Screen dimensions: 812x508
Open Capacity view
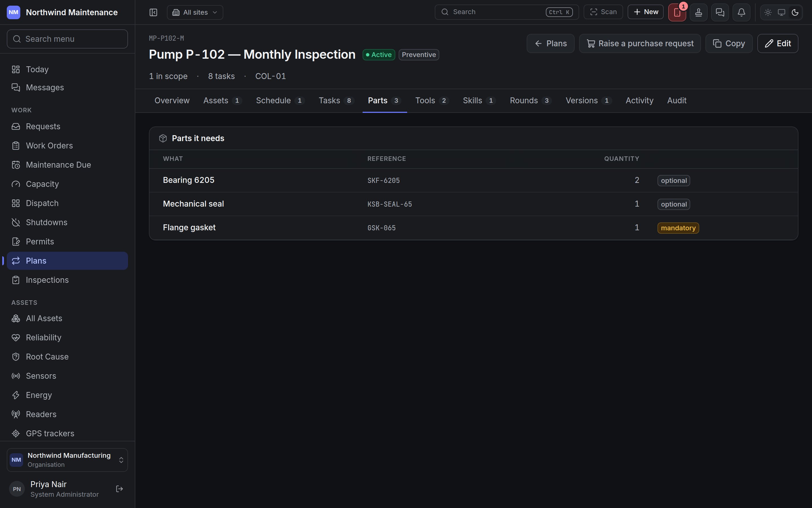click(67, 184)
